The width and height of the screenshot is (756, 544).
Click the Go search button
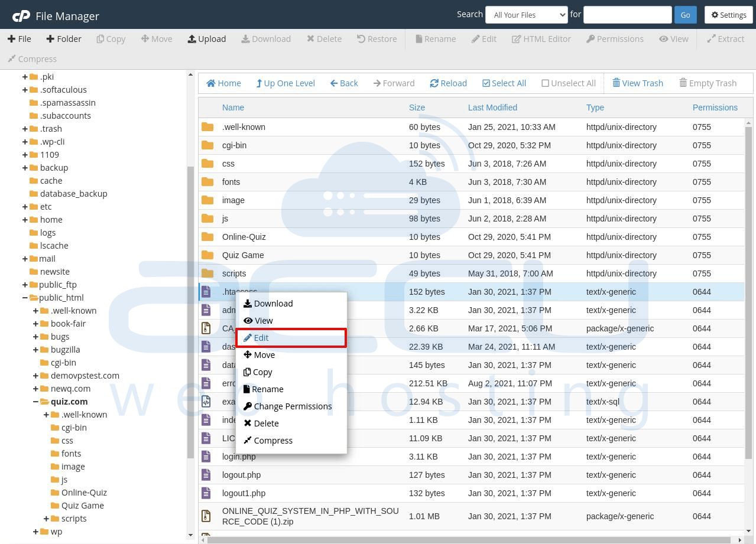click(685, 14)
